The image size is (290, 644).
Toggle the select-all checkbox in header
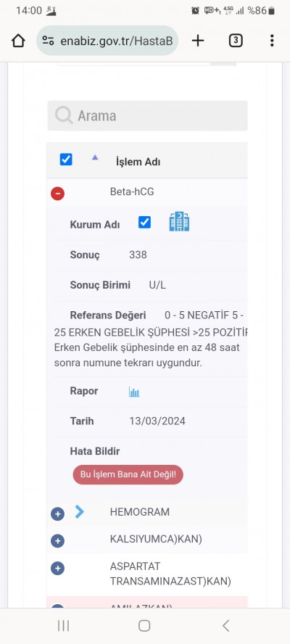click(x=66, y=160)
